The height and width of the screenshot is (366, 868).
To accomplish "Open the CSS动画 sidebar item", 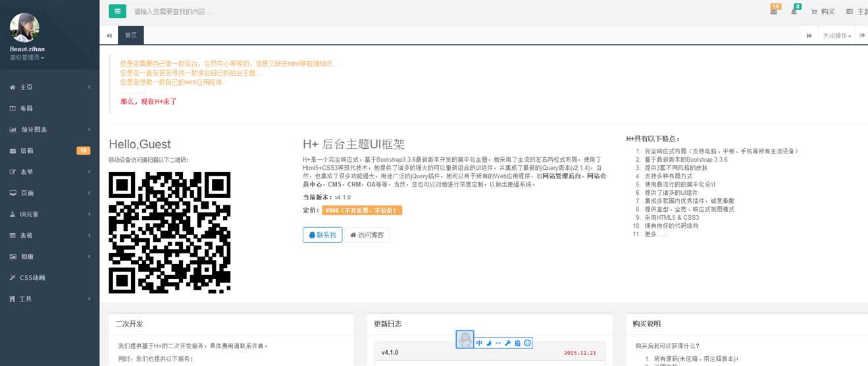I will 49,278.
